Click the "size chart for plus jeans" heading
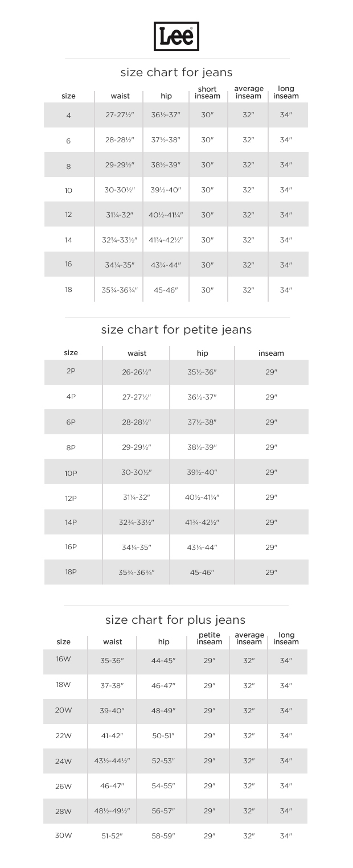The width and height of the screenshot is (353, 868). [175, 620]
